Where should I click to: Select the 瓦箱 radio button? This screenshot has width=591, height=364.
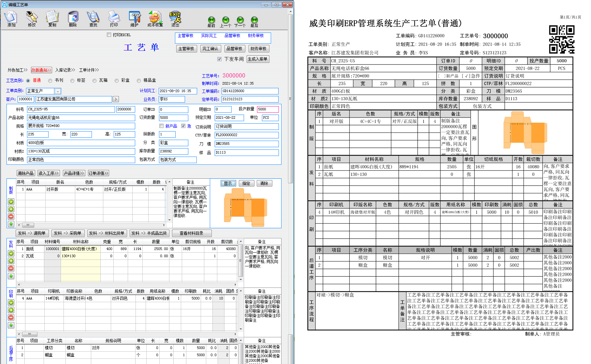(x=94, y=80)
